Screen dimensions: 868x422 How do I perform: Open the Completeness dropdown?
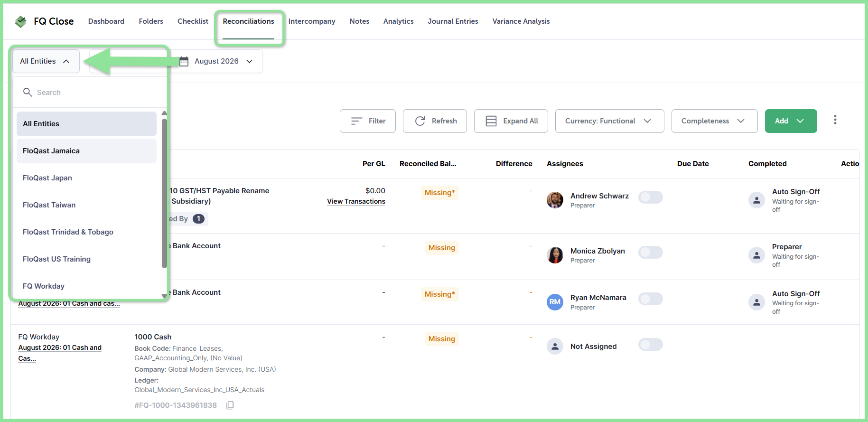[714, 121]
